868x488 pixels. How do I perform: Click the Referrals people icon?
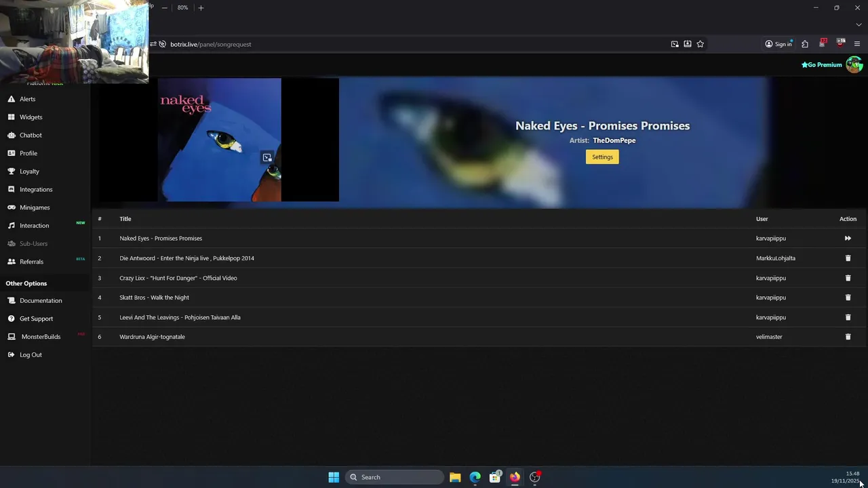11,262
